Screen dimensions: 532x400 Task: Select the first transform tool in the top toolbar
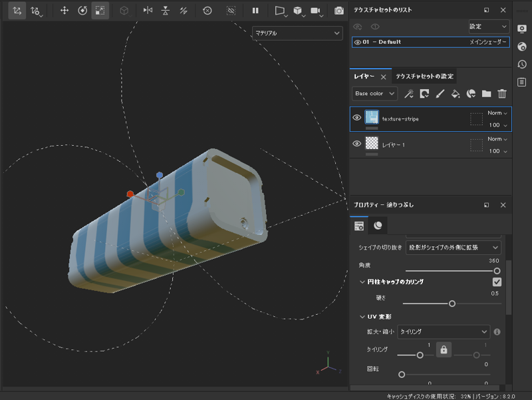click(17, 11)
